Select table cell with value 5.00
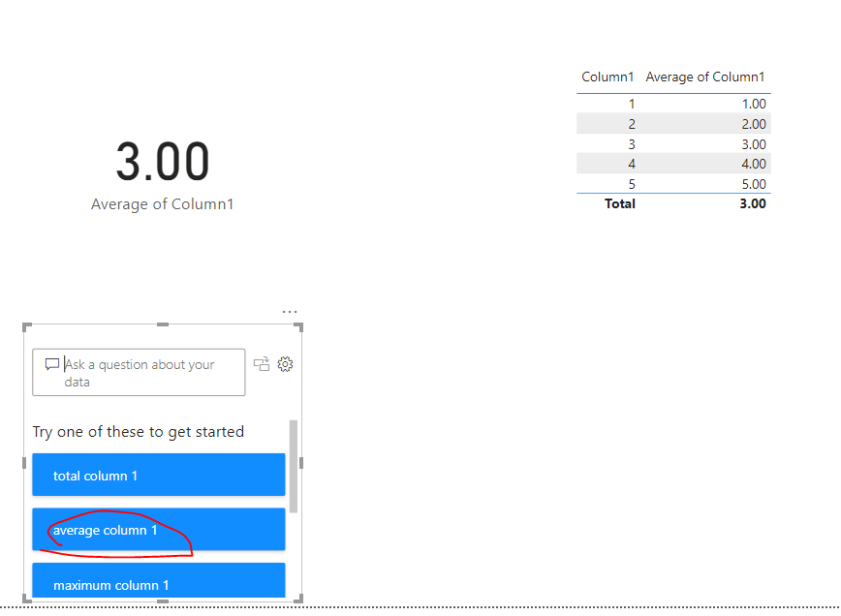 [754, 184]
